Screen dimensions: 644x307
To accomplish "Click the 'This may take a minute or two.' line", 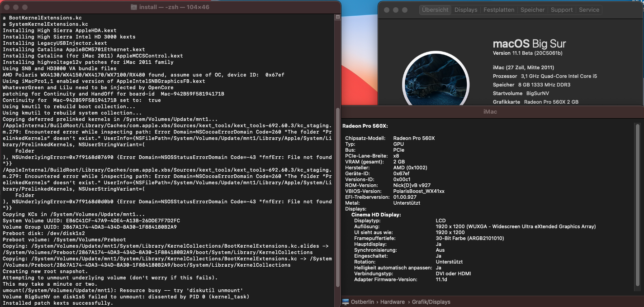I will [50, 284].
